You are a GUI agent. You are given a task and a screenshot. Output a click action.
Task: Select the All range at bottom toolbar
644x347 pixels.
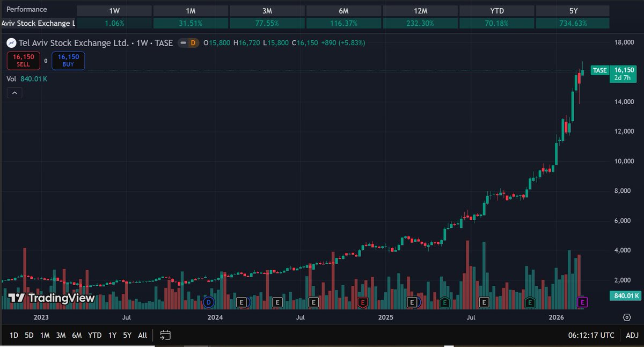click(142, 335)
